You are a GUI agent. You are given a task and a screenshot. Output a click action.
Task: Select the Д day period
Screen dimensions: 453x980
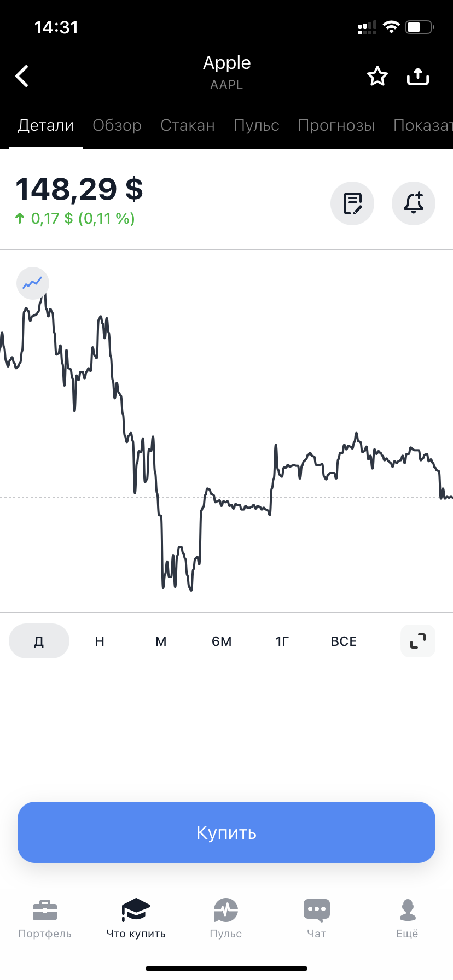coord(39,641)
